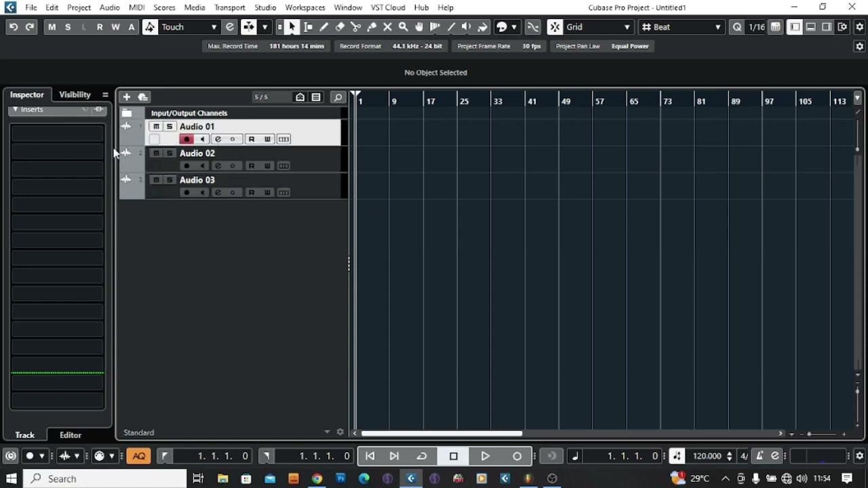Select the Glue tool

372,27
